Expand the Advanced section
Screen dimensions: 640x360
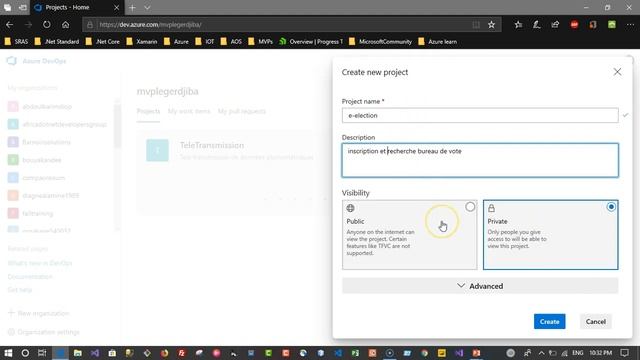click(x=480, y=286)
